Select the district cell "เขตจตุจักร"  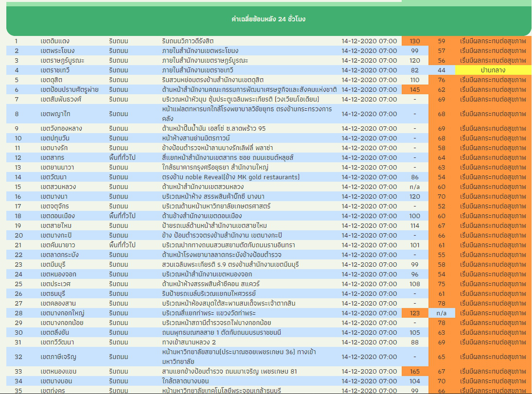[x=54, y=206]
